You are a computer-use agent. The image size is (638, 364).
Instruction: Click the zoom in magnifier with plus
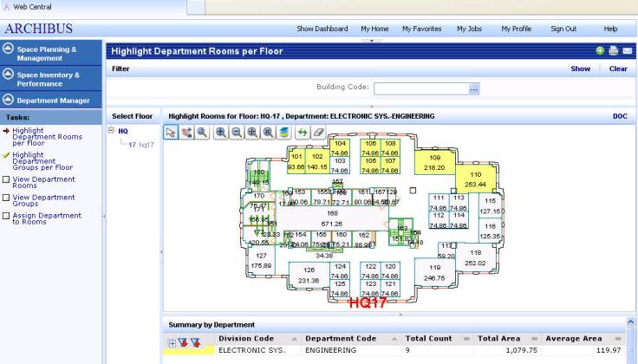[x=221, y=133]
